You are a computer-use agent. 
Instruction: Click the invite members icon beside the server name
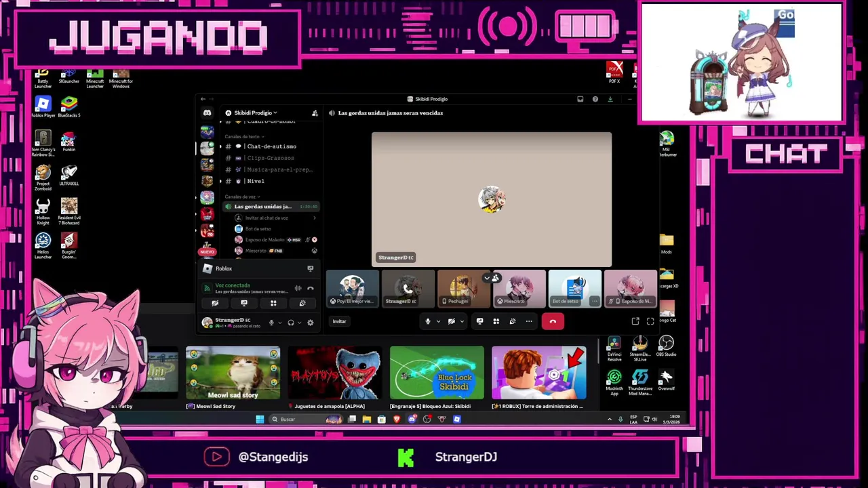tap(315, 113)
